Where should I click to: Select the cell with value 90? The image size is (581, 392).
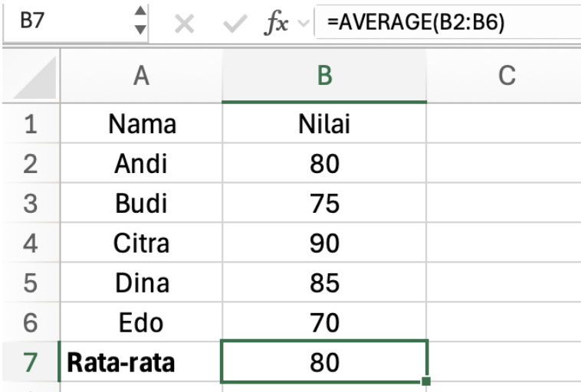324,243
